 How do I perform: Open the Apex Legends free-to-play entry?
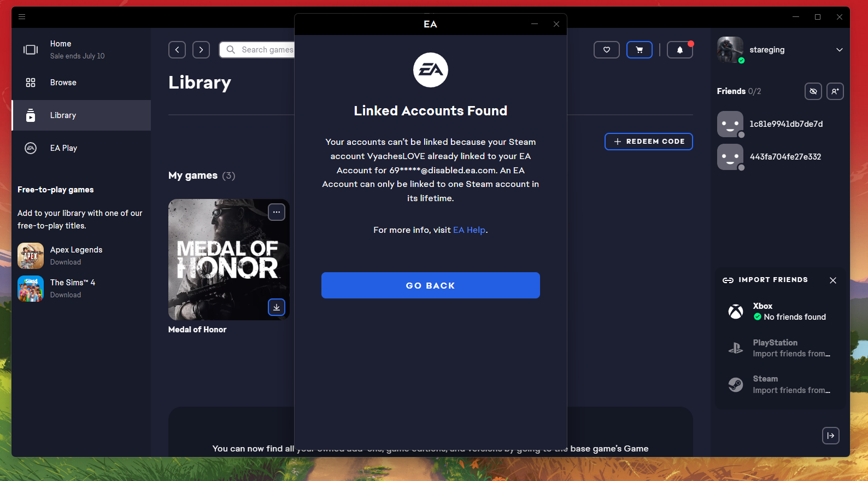point(81,256)
